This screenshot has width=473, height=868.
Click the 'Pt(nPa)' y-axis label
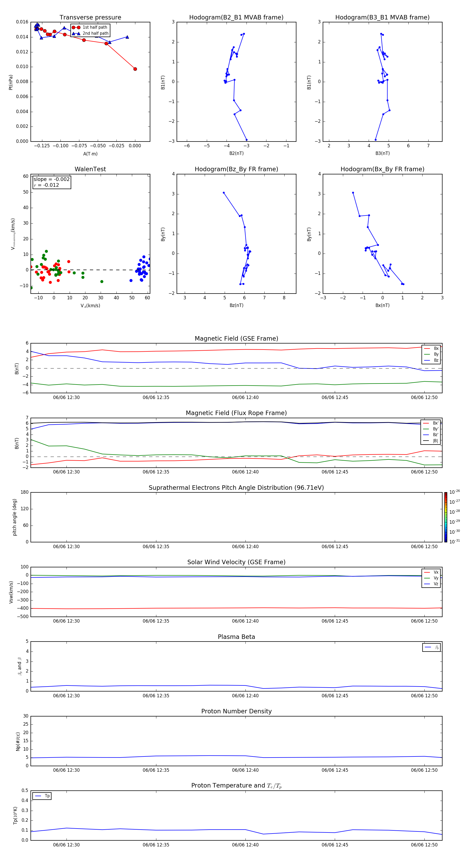point(11,82)
